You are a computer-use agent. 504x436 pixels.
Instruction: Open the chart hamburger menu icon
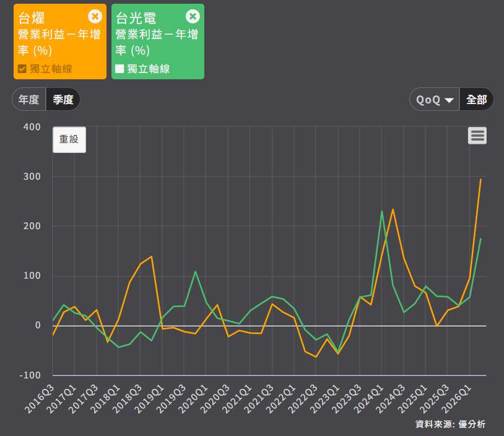(x=477, y=136)
